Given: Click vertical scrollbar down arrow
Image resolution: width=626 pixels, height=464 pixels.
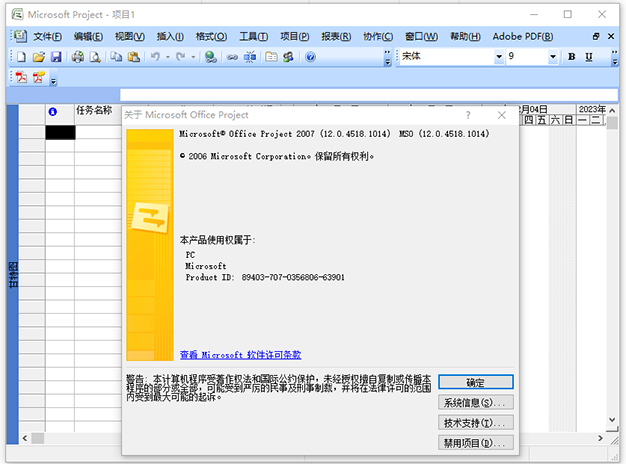Looking at the screenshot, I should pos(612,419).
